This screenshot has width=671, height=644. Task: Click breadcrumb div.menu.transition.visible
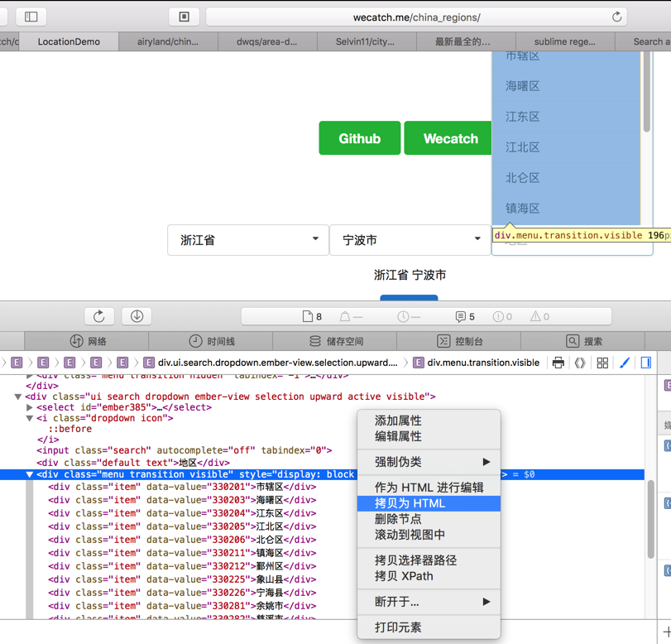[x=477, y=363]
